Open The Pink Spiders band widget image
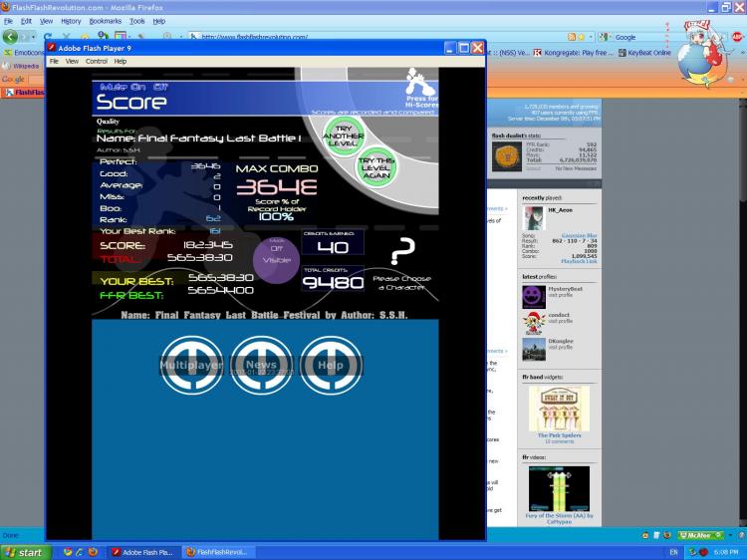 point(559,408)
